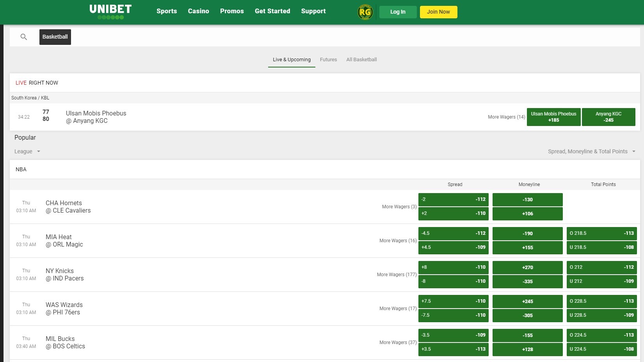Open MIL Bucks @ BOS Celtics game
This screenshot has height=362, width=644.
coord(65,342)
